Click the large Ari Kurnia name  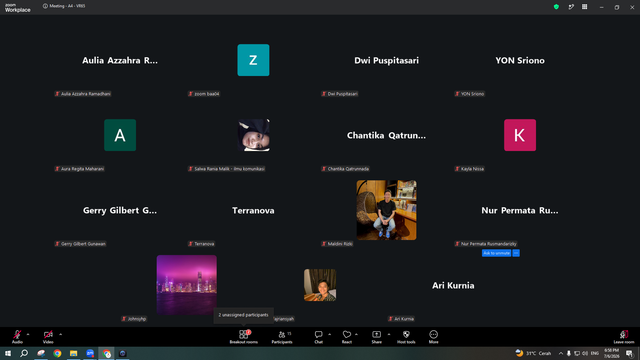453,285
